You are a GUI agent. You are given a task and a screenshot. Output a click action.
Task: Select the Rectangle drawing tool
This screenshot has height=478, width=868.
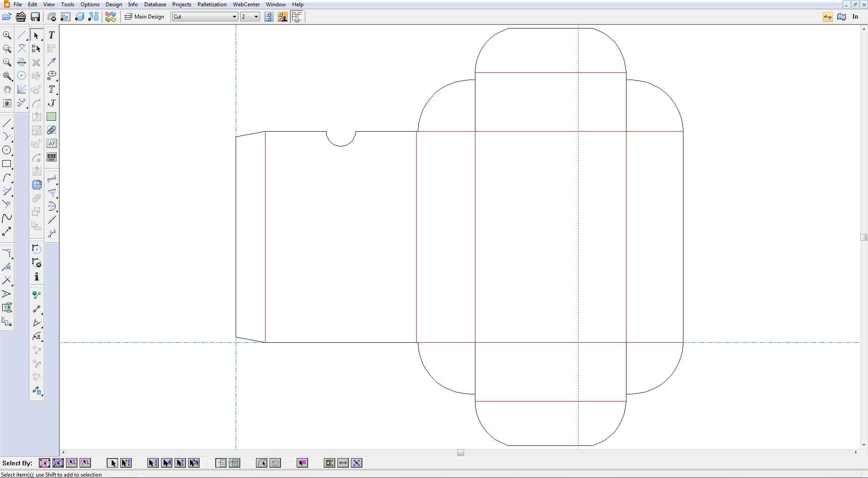pos(7,164)
